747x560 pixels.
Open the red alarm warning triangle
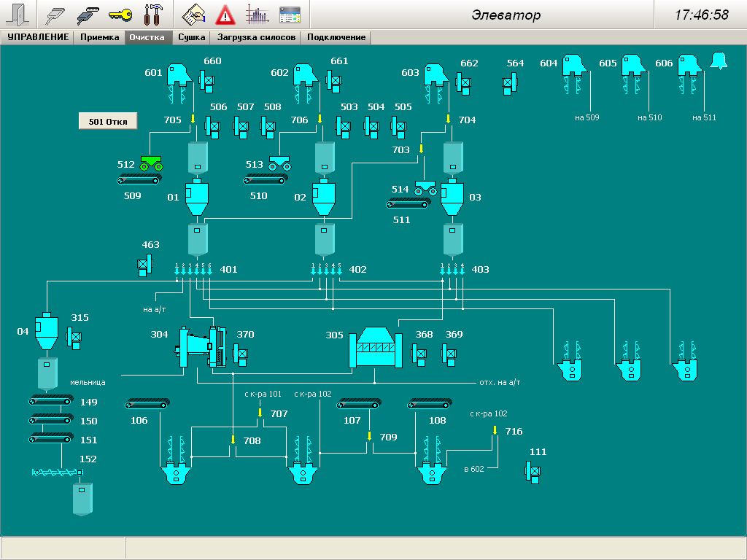[225, 14]
